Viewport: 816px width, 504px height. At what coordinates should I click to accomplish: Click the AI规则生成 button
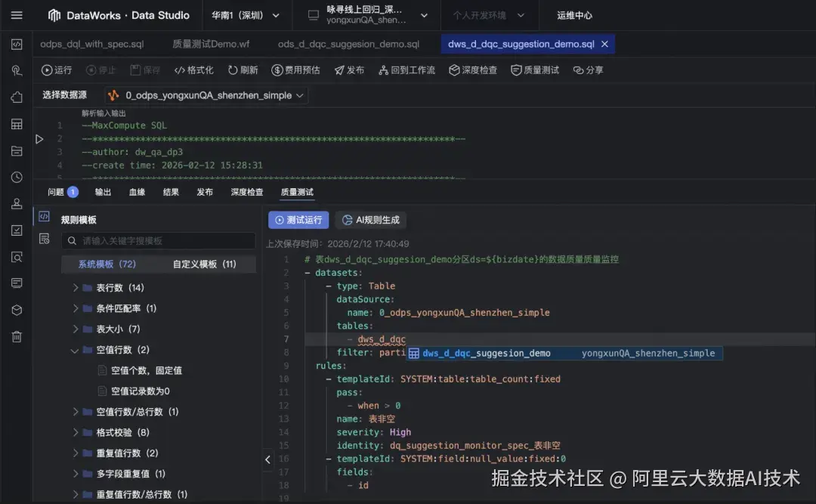(x=371, y=220)
